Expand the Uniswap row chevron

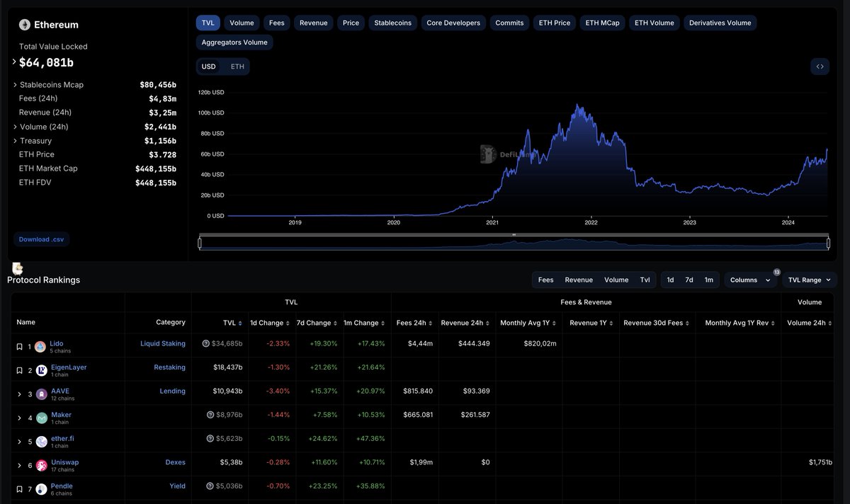click(x=19, y=465)
